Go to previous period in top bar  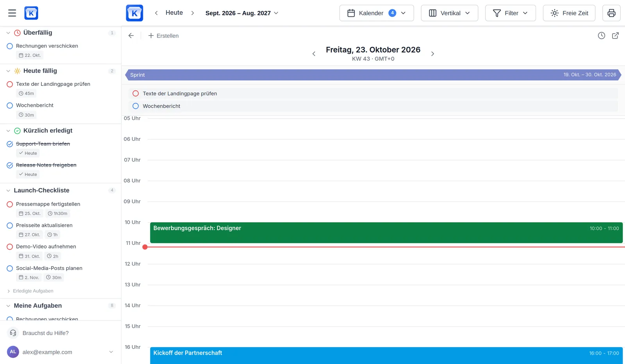tap(156, 13)
